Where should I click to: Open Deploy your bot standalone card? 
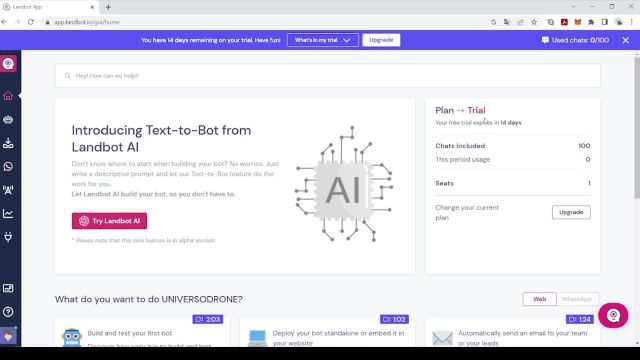327,333
